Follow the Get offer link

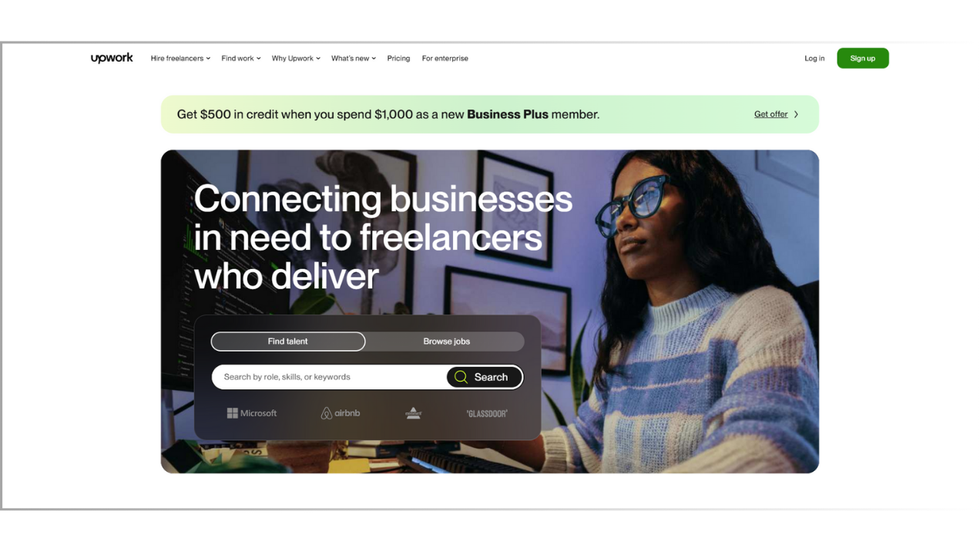tap(770, 114)
